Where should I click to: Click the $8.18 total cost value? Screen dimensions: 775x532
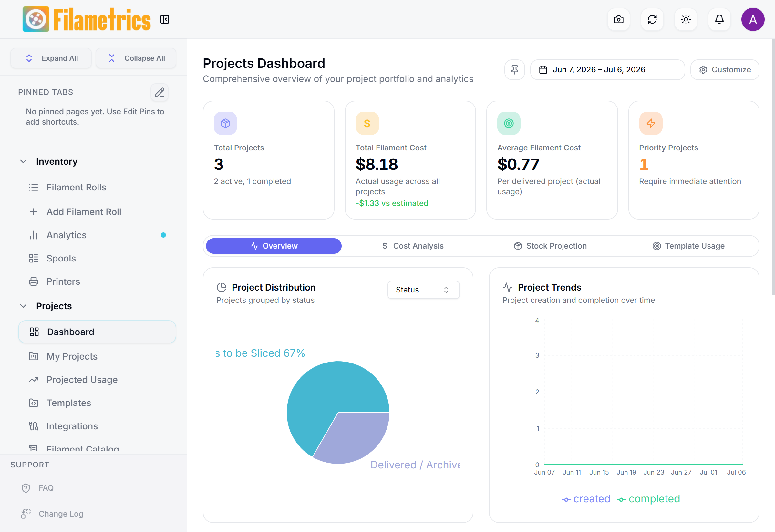pos(377,164)
